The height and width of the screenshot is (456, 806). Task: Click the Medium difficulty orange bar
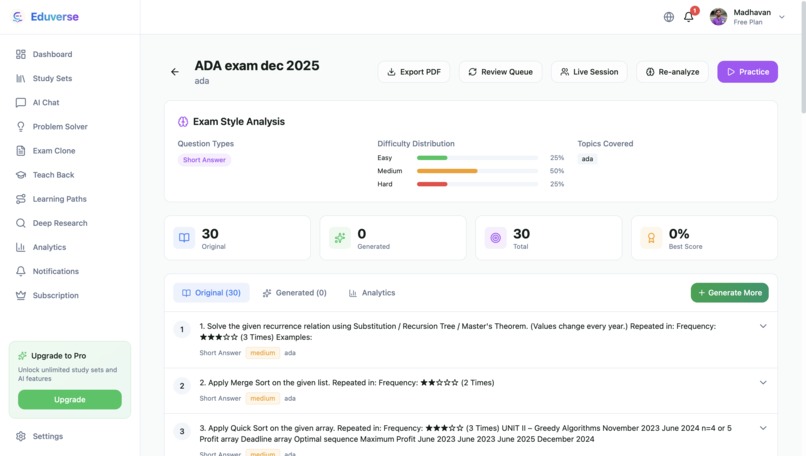click(x=447, y=171)
